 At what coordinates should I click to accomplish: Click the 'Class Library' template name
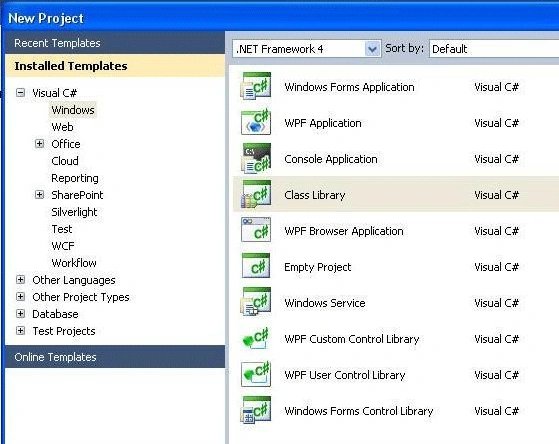314,195
